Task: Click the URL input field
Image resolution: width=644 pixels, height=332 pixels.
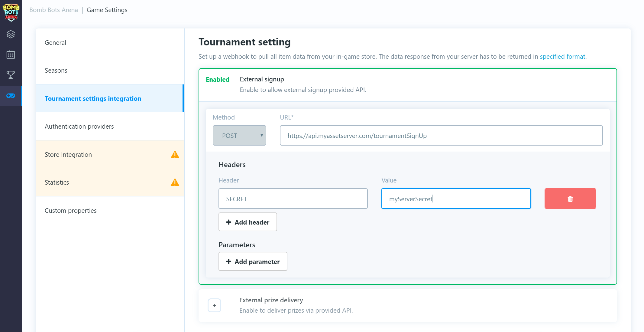Action: pyautogui.click(x=441, y=136)
